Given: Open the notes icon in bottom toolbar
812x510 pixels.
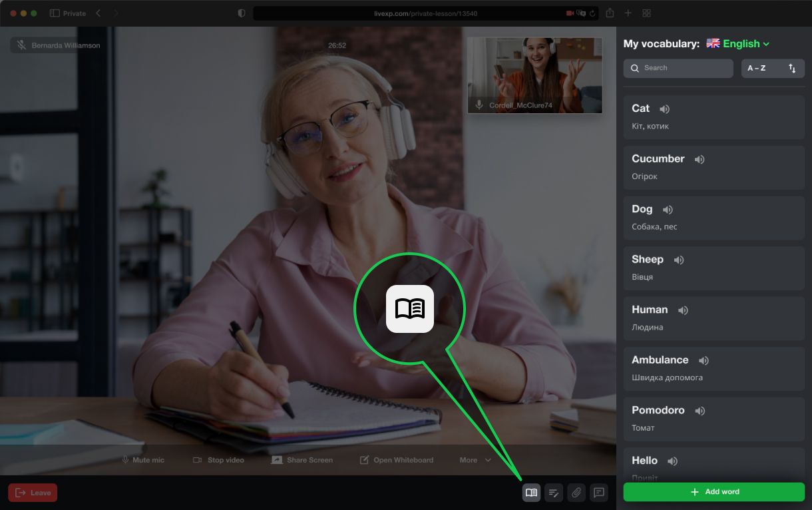Looking at the screenshot, I should pyautogui.click(x=553, y=493).
